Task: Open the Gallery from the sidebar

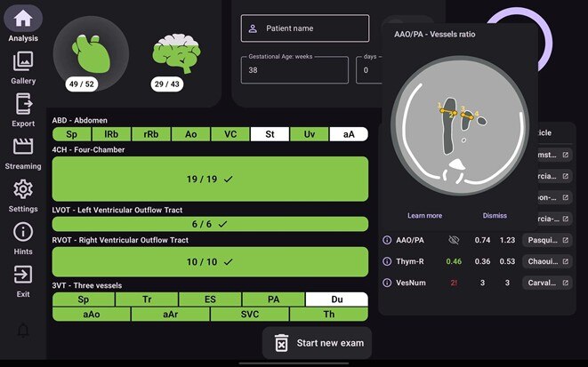Action: (23, 67)
